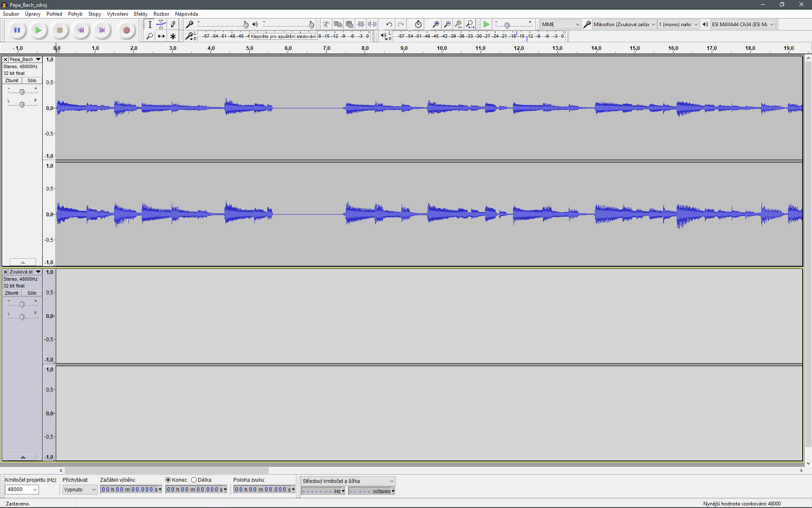The height and width of the screenshot is (508, 812).
Task: Click the Poloha zvuku time field
Action: (x=264, y=489)
